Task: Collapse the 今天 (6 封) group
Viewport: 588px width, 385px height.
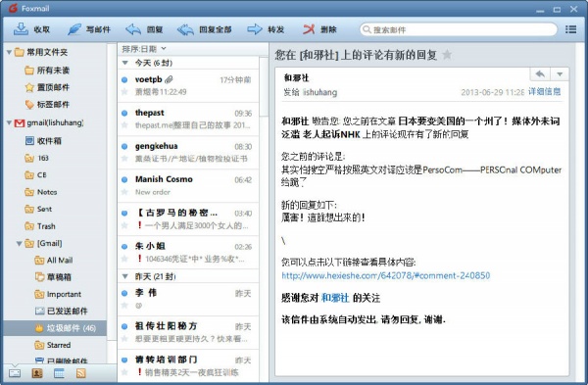Action: coord(125,63)
